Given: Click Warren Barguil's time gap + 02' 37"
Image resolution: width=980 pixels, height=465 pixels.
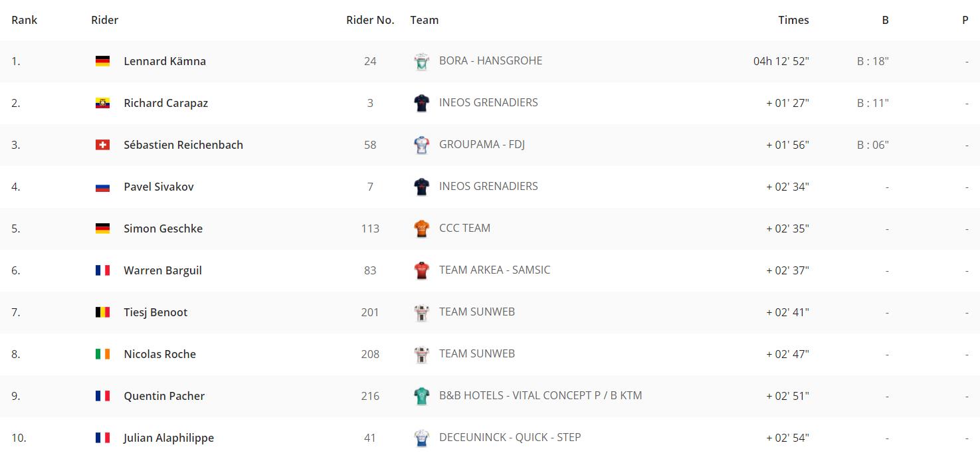Looking at the screenshot, I should tap(787, 270).
